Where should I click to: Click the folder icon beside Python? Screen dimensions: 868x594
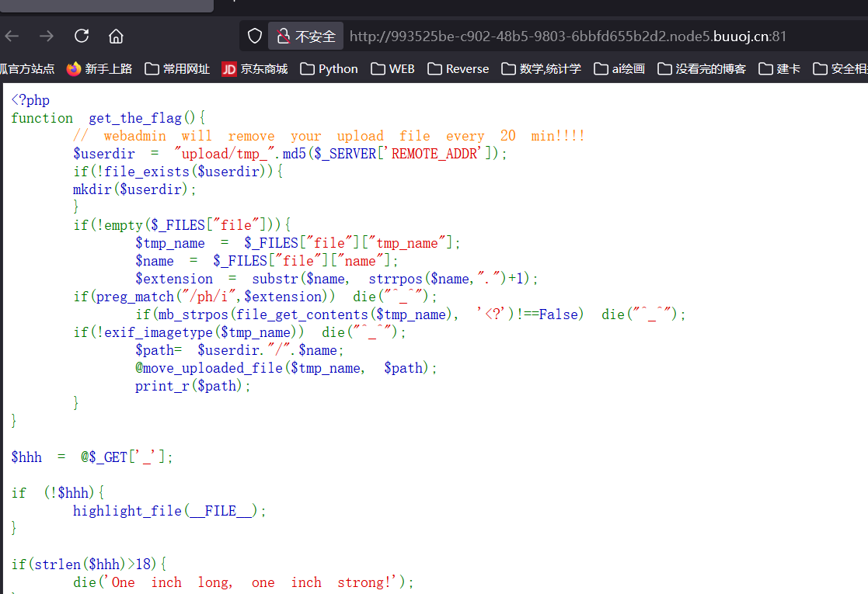[x=307, y=68]
